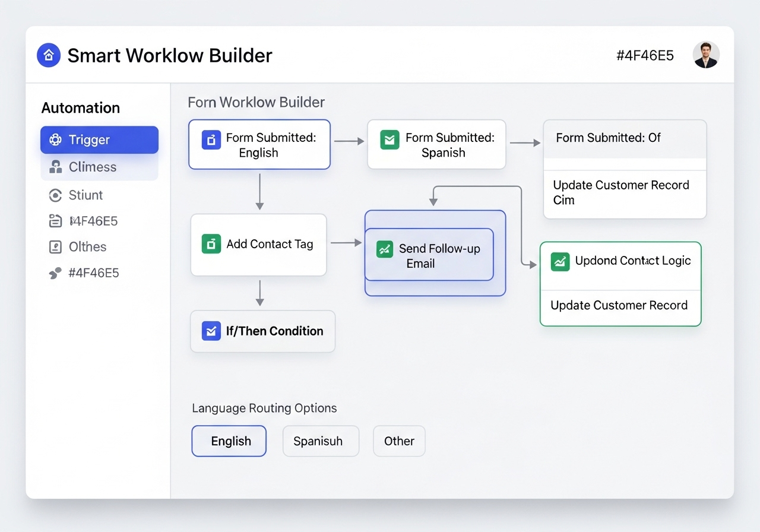Click the Olthes square icon
The width and height of the screenshot is (760, 532).
pos(55,247)
